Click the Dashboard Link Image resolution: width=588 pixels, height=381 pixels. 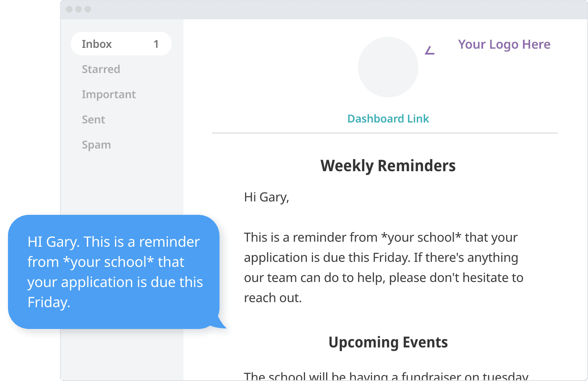(388, 118)
